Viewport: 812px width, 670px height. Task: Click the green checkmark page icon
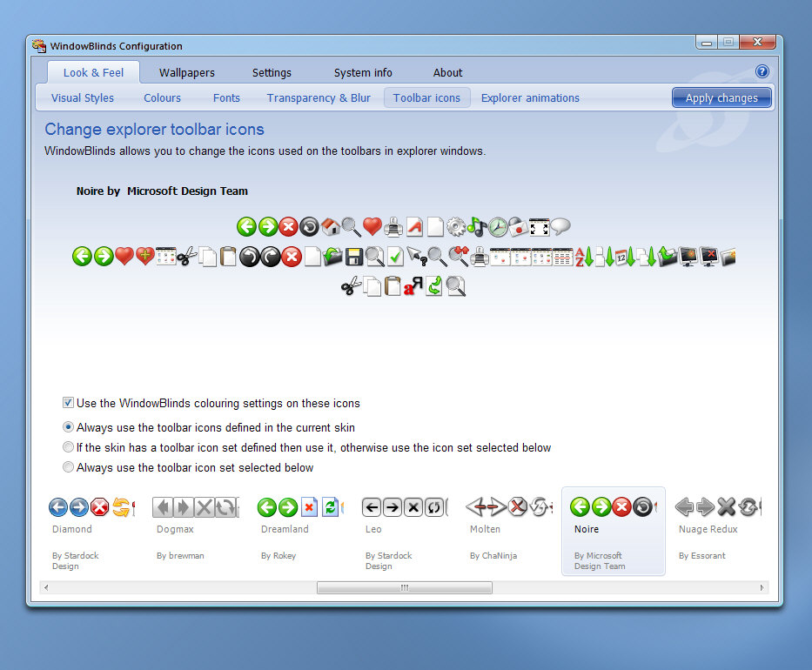point(396,257)
